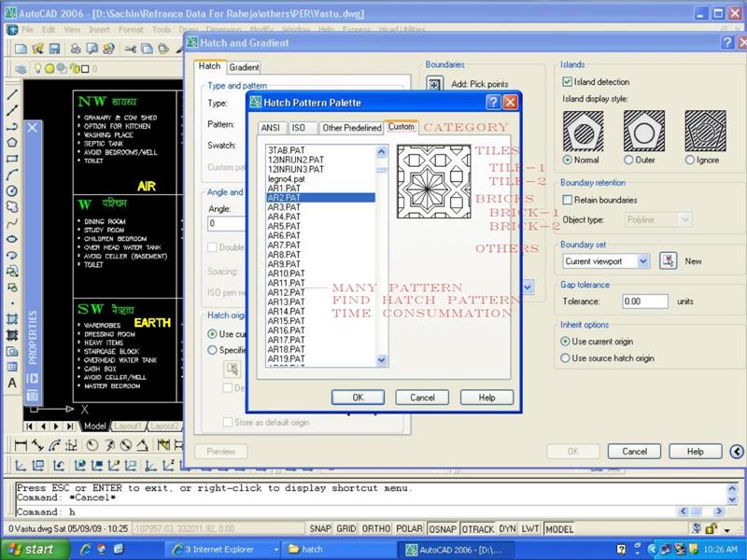Viewport: 747px width, 560px height.
Task: Select Use source hatch origin option
Action: pyautogui.click(x=566, y=358)
